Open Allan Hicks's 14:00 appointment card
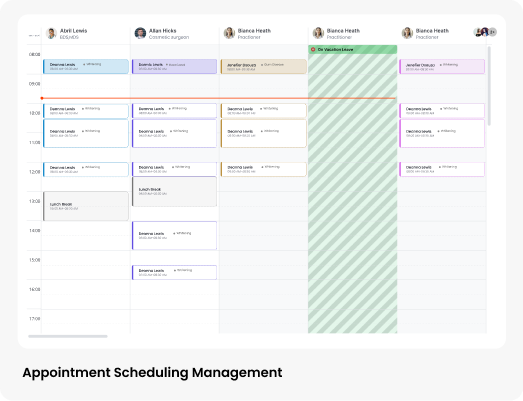This screenshot has height=401, width=523. pyautogui.click(x=174, y=236)
